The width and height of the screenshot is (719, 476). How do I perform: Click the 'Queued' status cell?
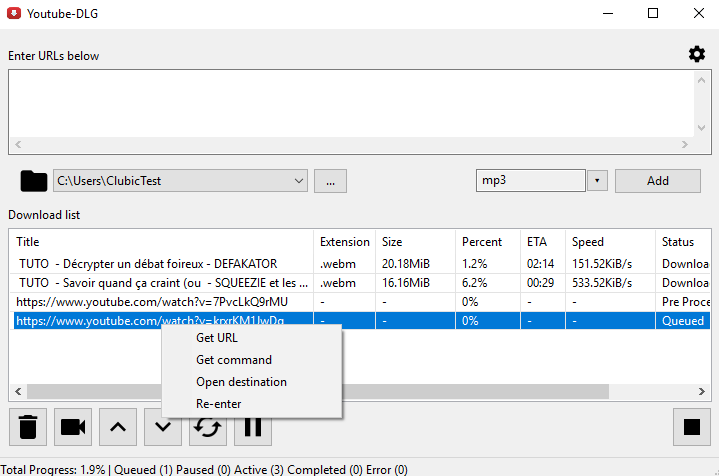pos(683,321)
